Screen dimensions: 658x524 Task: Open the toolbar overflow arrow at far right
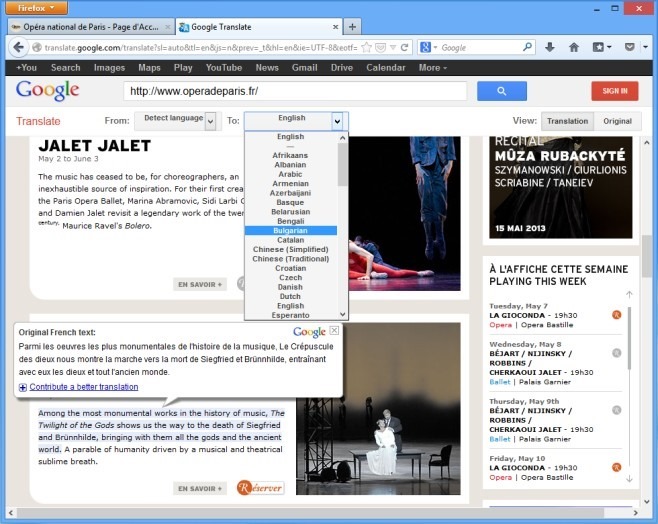[645, 47]
